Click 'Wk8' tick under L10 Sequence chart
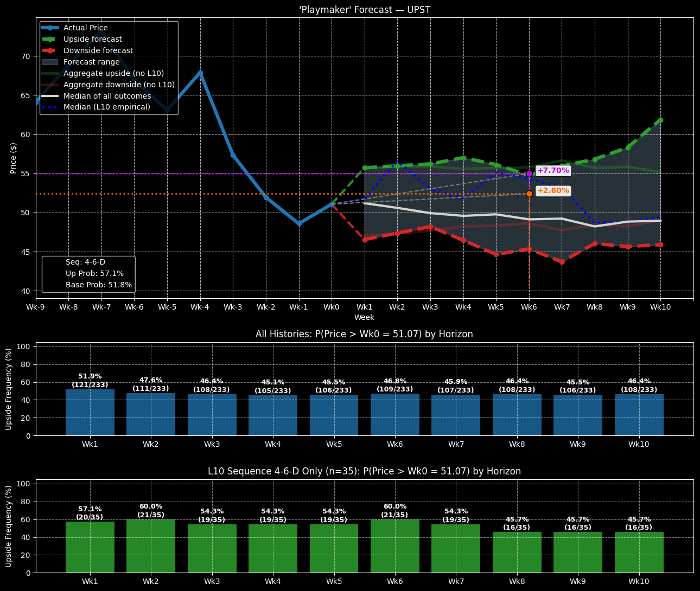The height and width of the screenshot is (591, 700). (517, 582)
